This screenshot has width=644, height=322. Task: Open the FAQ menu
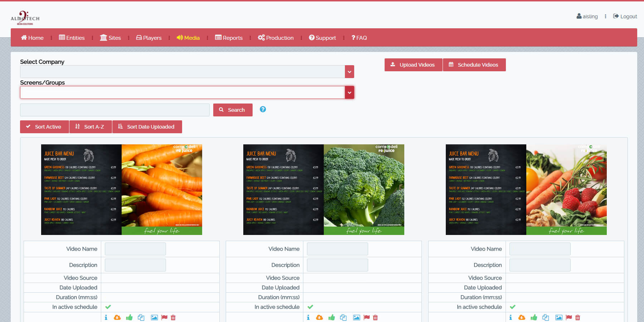pyautogui.click(x=359, y=38)
